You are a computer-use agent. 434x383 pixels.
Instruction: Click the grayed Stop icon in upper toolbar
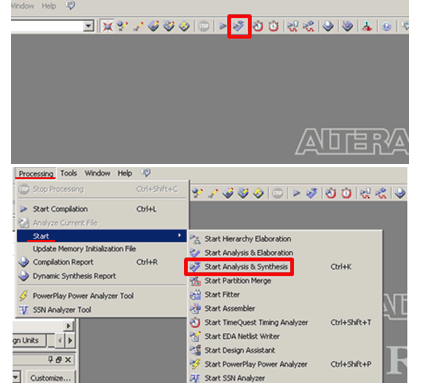coord(203,26)
